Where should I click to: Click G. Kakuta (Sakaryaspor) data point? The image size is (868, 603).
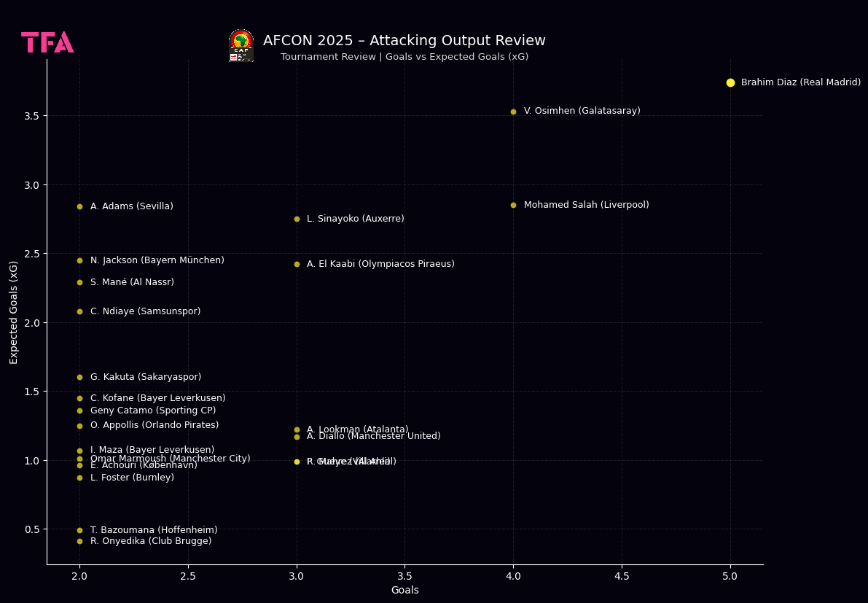click(79, 377)
